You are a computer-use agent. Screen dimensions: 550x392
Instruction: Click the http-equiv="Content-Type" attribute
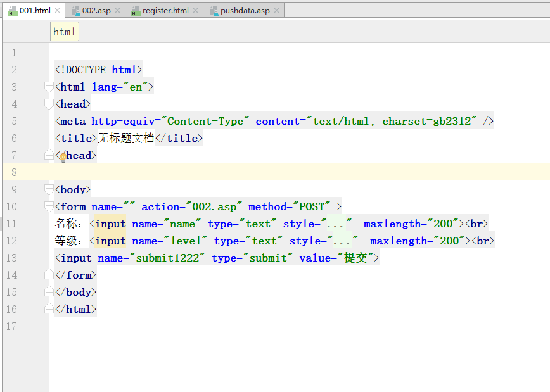point(170,121)
